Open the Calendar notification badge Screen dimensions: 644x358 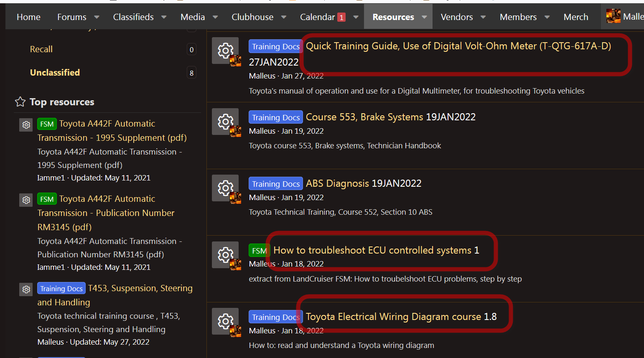tap(341, 17)
